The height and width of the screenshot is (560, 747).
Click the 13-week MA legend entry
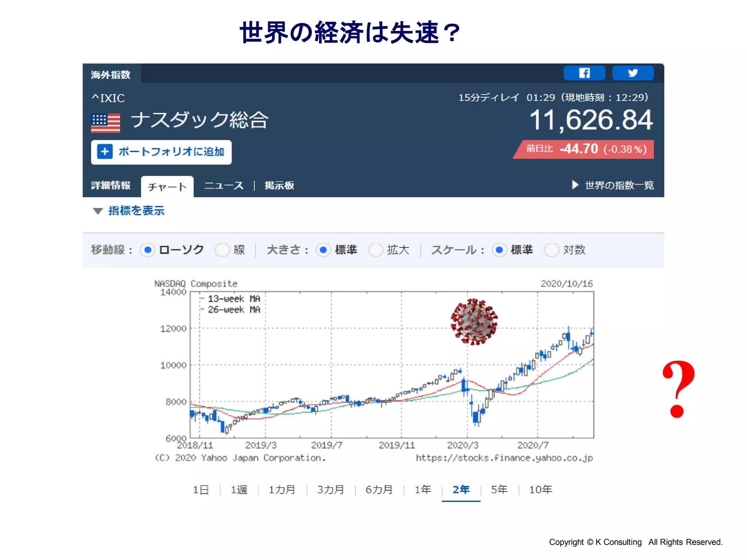click(230, 299)
